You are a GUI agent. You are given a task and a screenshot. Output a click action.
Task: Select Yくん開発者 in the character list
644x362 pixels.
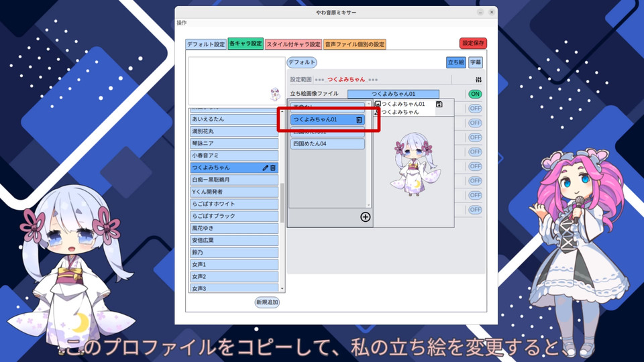point(234,192)
